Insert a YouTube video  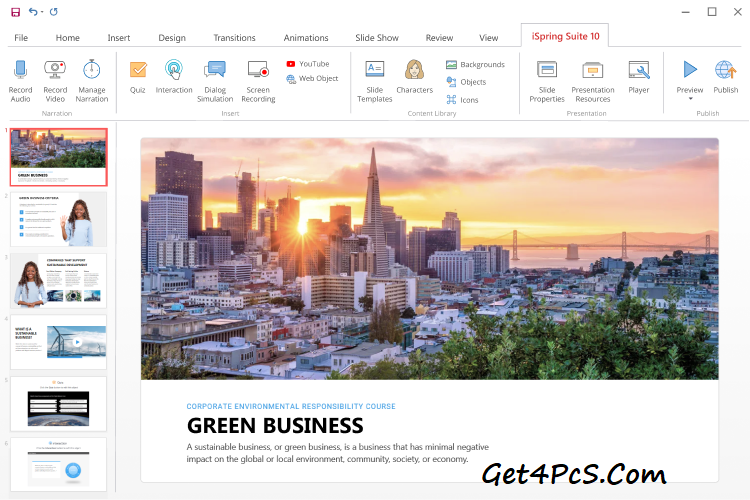[x=307, y=64]
